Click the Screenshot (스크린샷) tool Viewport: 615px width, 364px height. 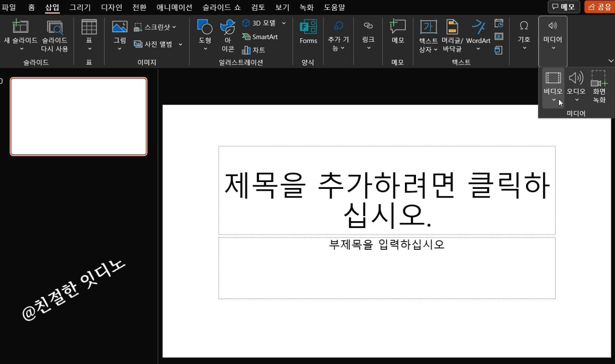[155, 27]
